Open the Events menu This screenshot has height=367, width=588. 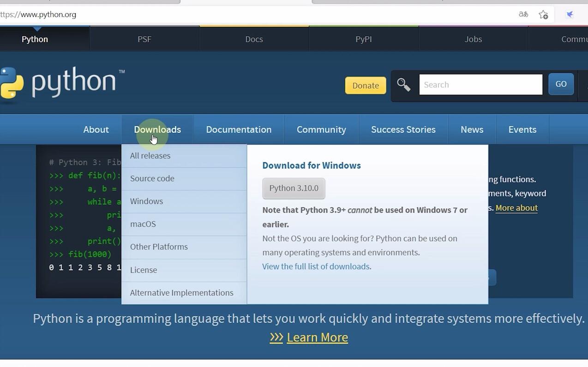(x=522, y=130)
